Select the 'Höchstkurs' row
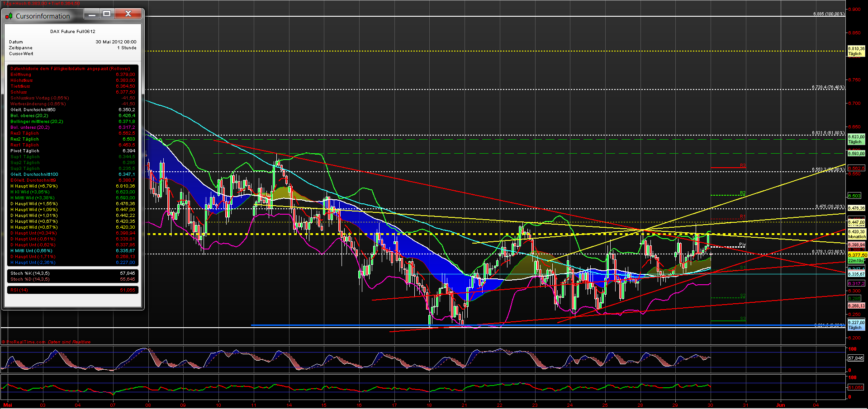The width and height of the screenshot is (868, 409). click(x=72, y=80)
